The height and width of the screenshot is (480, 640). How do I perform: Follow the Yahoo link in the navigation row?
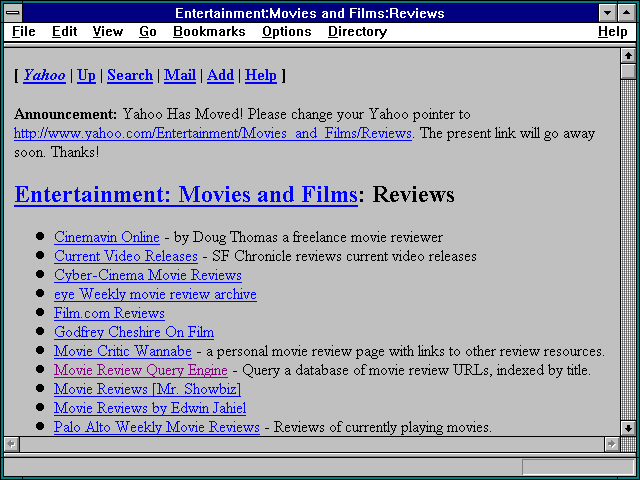[x=44, y=75]
